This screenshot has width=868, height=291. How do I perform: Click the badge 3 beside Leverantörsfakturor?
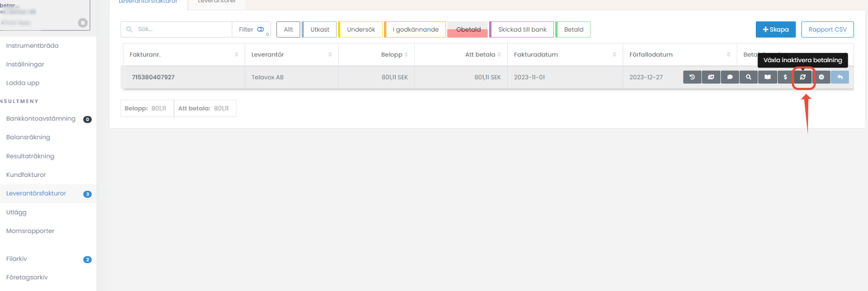pos(87,194)
